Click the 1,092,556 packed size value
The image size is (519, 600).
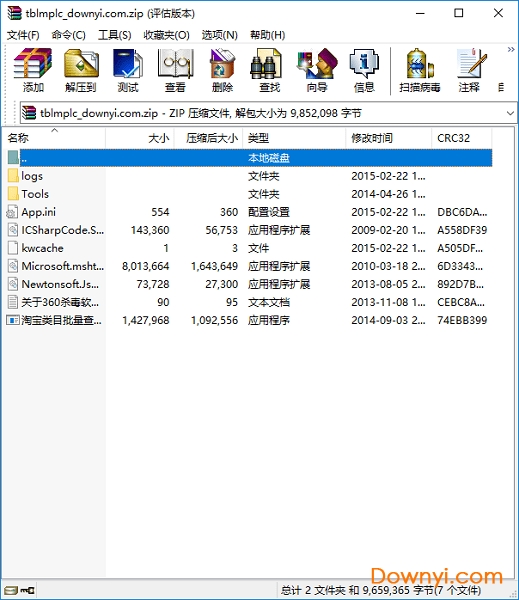[214, 320]
